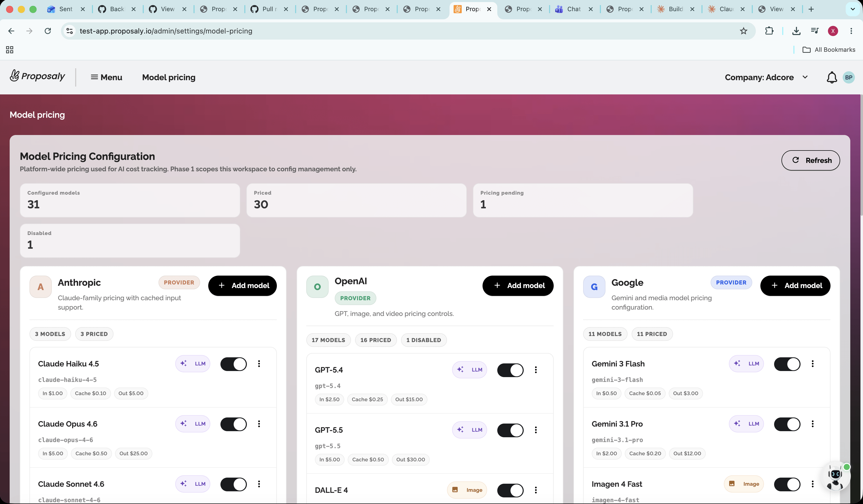The image size is (863, 504).
Task: Click the 11 PRICED chip under Google
Action: [652, 334]
